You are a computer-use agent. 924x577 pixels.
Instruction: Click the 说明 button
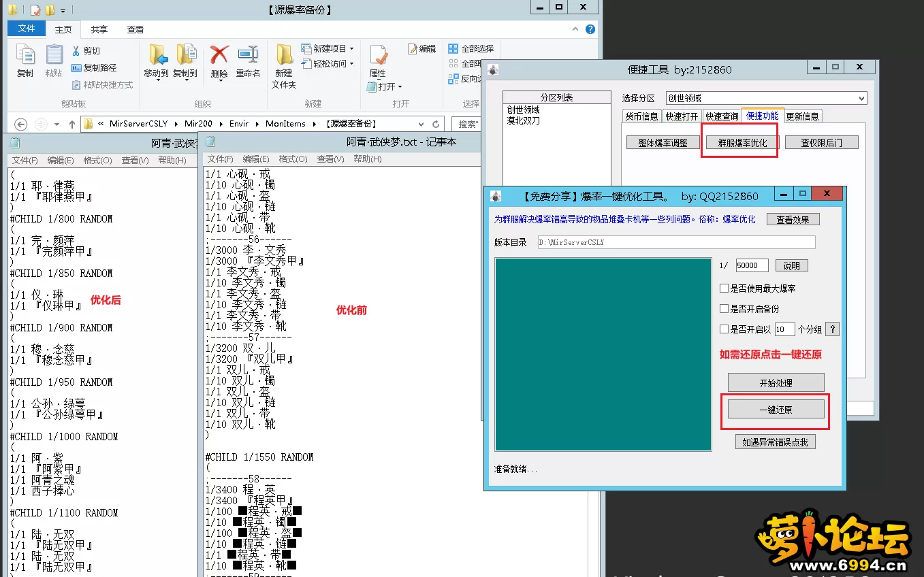click(x=791, y=265)
